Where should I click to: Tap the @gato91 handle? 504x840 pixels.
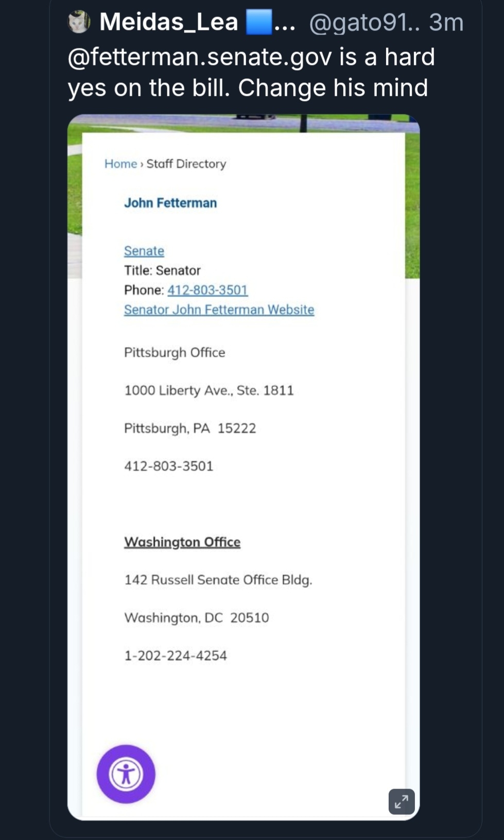[x=364, y=23]
